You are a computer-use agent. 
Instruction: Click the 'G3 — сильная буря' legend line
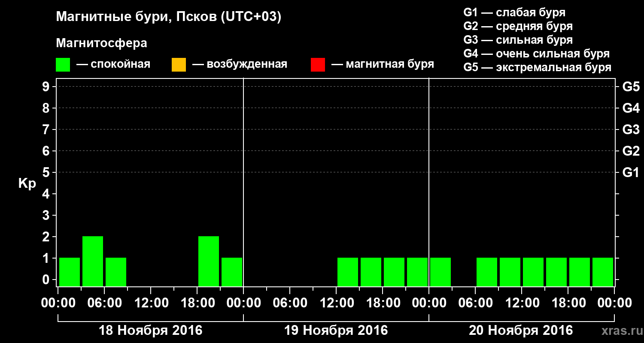[x=518, y=39]
